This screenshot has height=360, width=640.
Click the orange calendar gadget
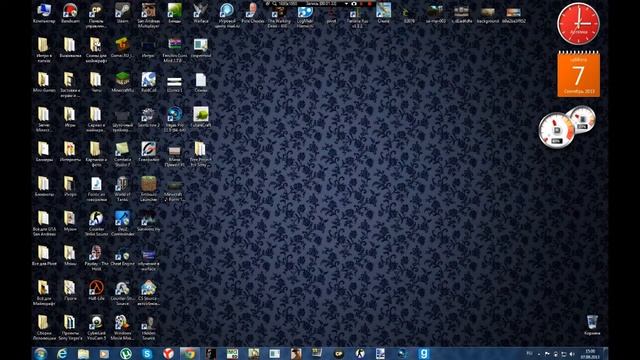[x=578, y=74]
